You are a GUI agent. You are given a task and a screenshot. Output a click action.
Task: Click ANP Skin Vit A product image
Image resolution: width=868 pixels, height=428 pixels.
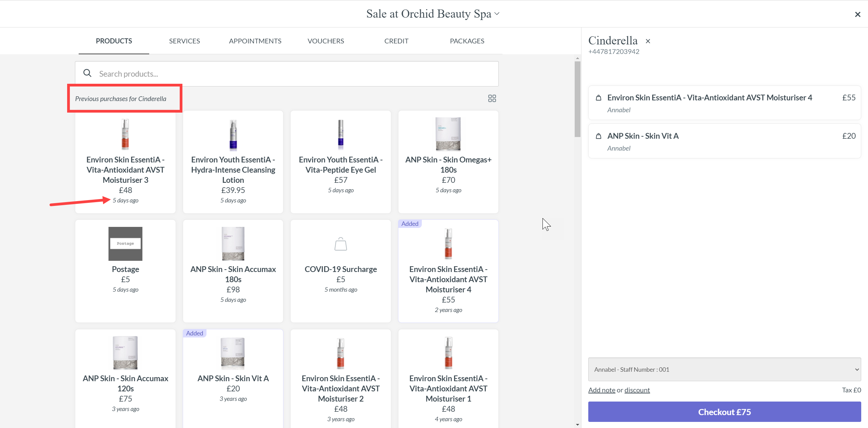tap(233, 353)
